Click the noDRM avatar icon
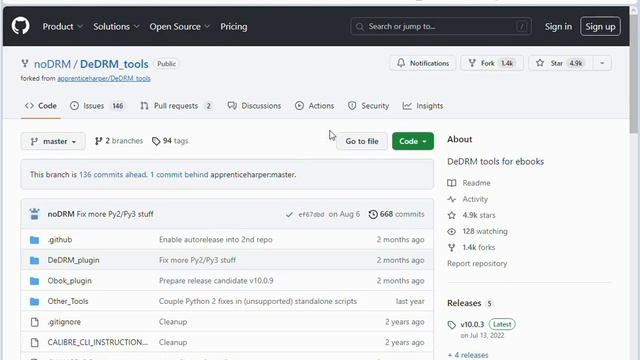640x360 pixels. pyautogui.click(x=35, y=214)
